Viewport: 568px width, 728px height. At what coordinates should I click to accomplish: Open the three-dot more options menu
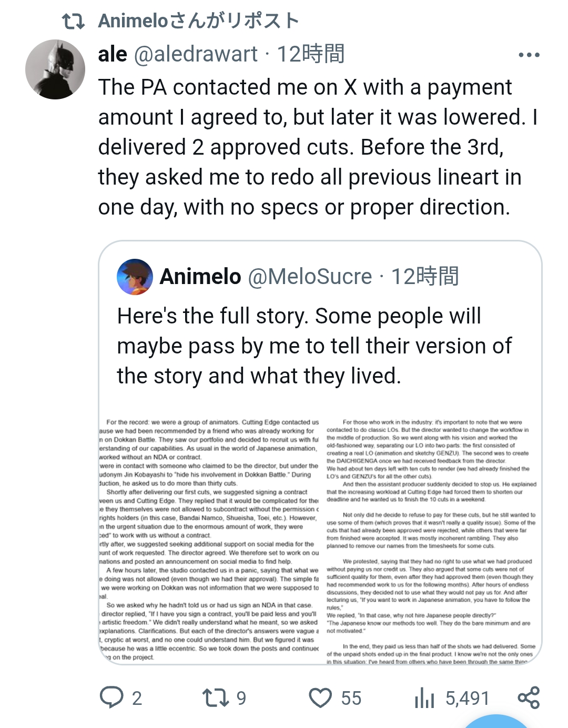[529, 55]
